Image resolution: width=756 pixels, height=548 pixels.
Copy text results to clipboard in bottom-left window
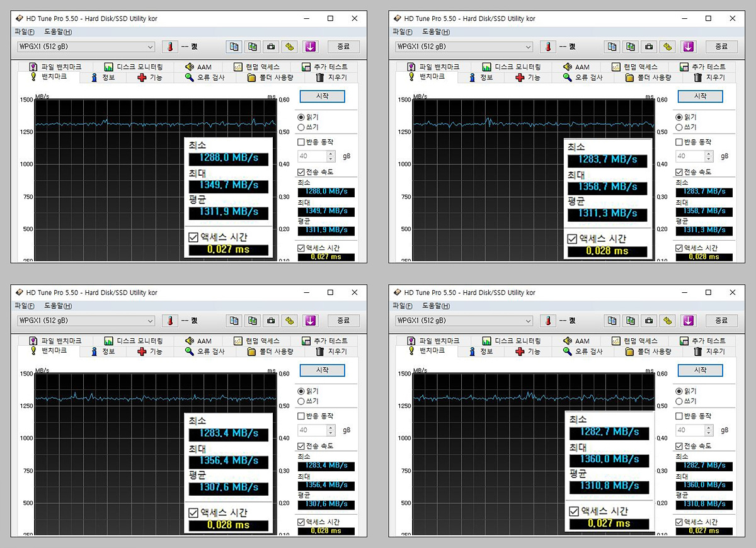point(234,321)
